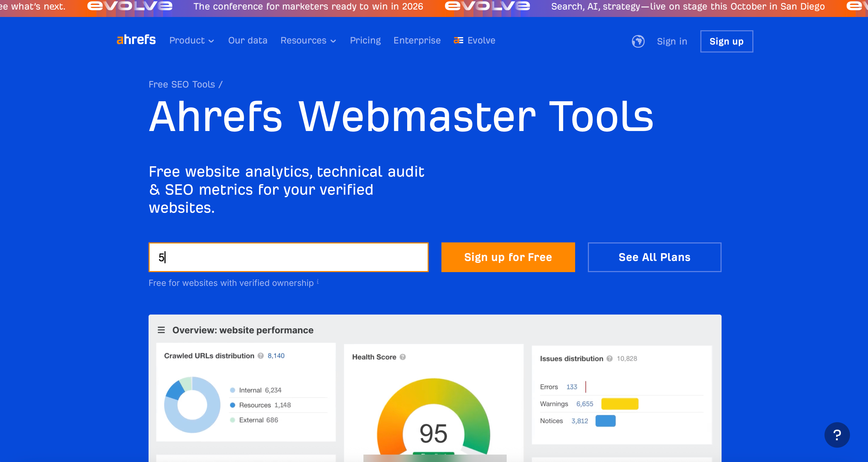Click the Issues distribution help icon
868x462 pixels.
tap(609, 359)
